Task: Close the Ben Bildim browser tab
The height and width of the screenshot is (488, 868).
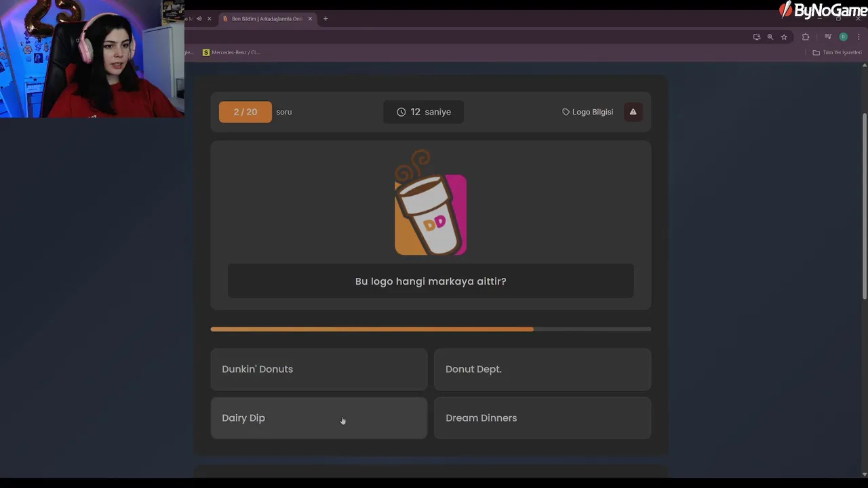Action: pos(311,19)
